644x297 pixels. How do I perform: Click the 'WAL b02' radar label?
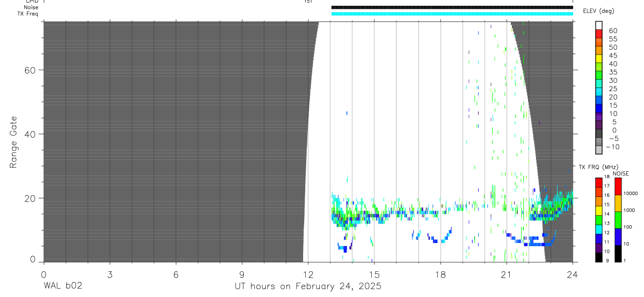[63, 286]
